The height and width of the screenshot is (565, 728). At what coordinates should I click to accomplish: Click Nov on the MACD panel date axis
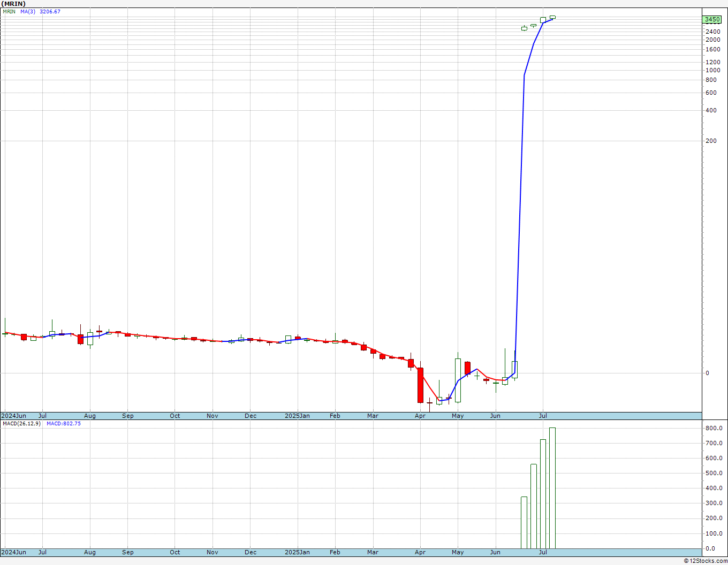pyautogui.click(x=213, y=552)
